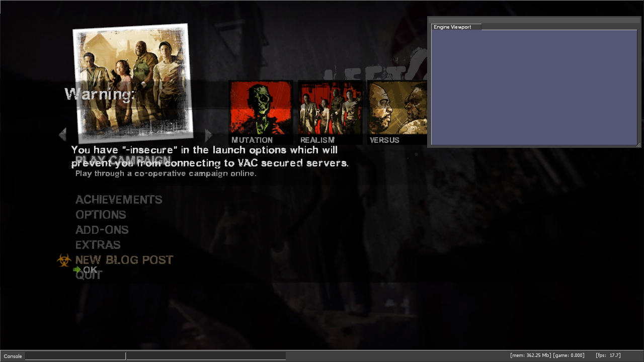Click the survivors campaign photo thumbnail
Screen dimensions: 644x362
pos(133,83)
